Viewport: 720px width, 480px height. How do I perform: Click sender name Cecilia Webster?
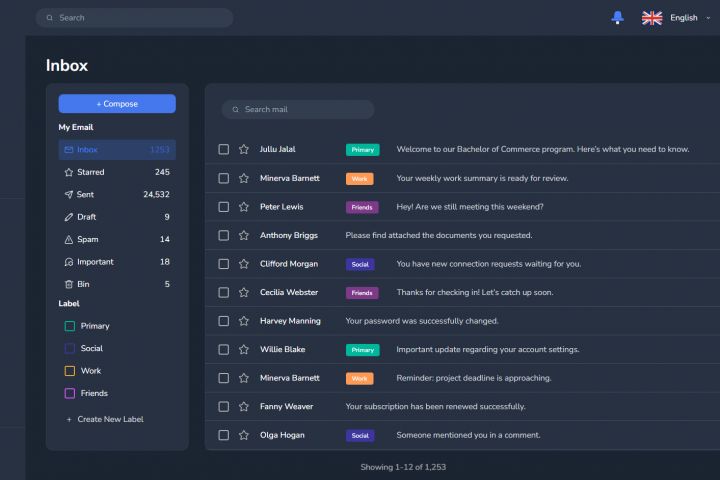(x=289, y=292)
